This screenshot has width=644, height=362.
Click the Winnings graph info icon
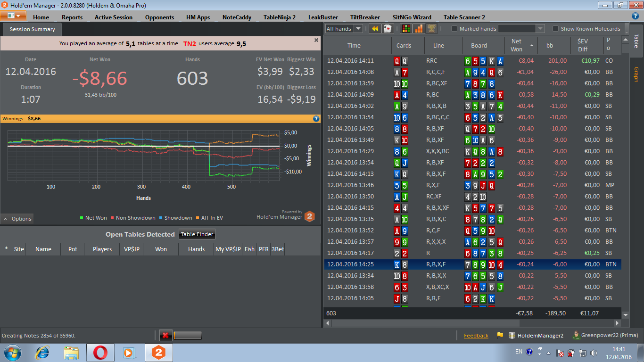(316, 119)
